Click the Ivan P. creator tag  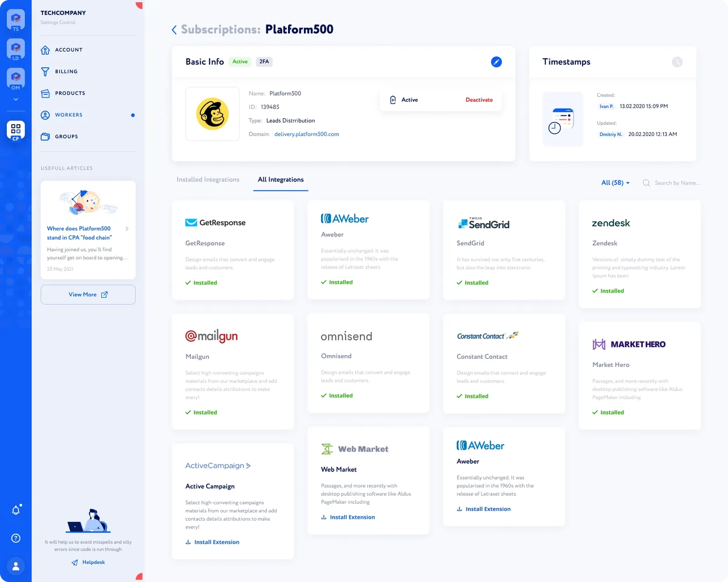[x=606, y=106]
